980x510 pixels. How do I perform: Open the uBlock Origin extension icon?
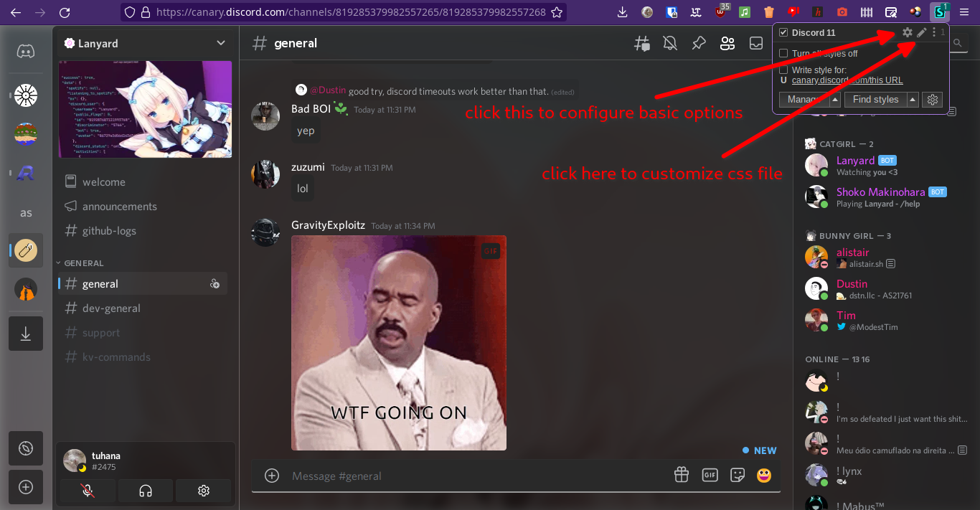pos(720,12)
